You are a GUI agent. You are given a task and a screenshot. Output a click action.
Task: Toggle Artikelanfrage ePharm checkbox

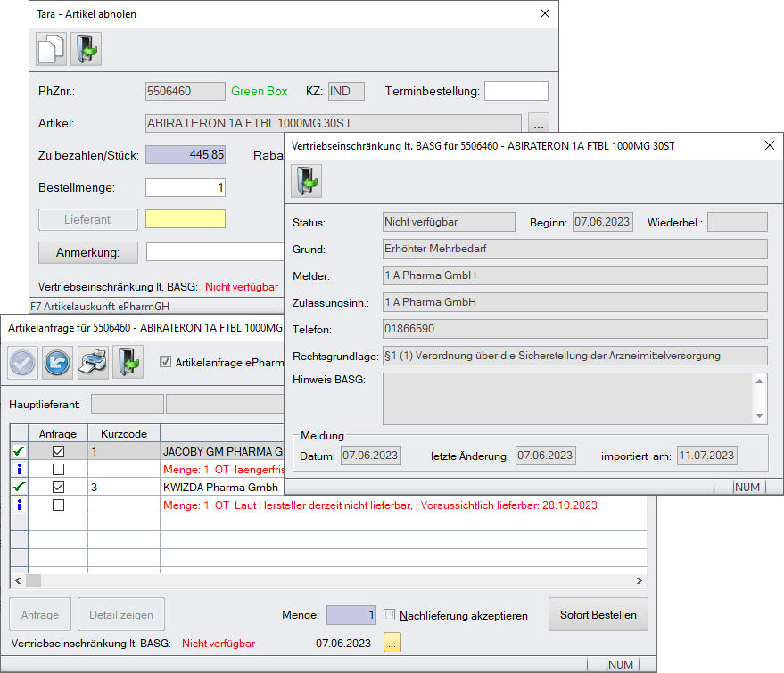164,362
